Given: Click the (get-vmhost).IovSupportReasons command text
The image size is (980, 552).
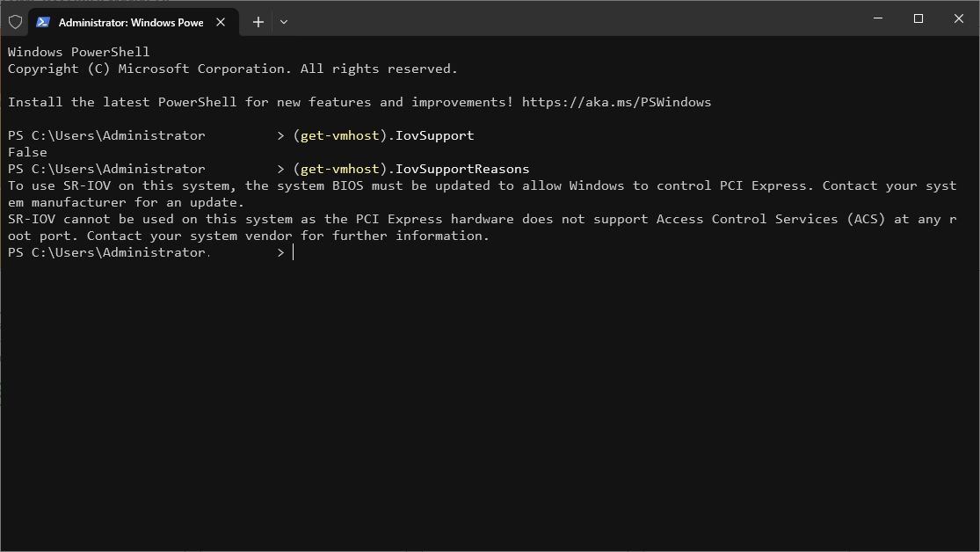Looking at the screenshot, I should pyautogui.click(x=411, y=169).
